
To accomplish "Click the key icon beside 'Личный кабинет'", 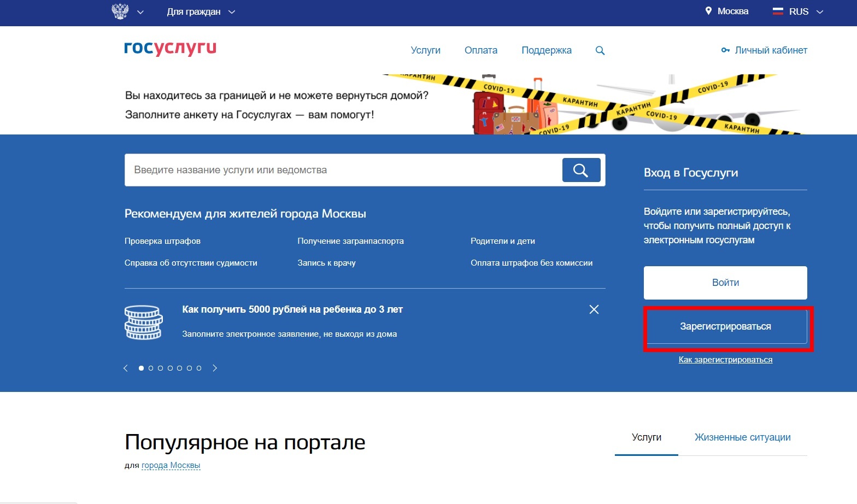I will point(725,50).
